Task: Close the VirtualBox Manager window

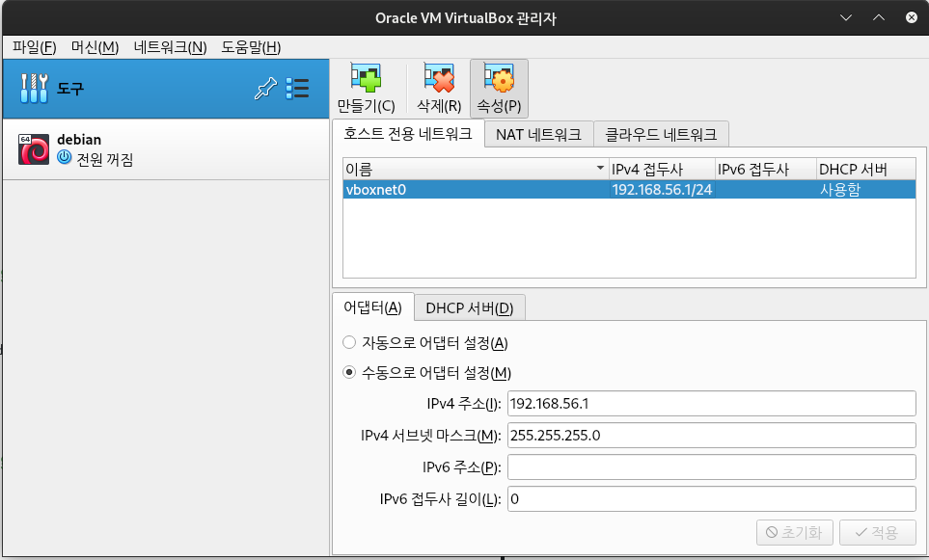Action: tap(912, 17)
